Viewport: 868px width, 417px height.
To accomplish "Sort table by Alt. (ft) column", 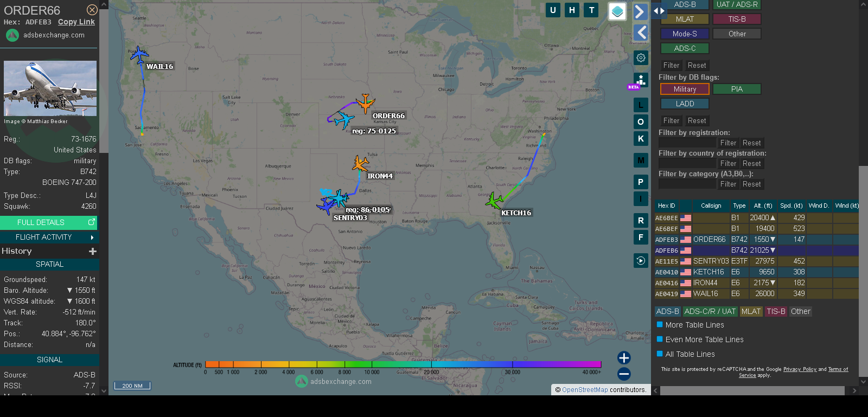I will [x=763, y=206].
